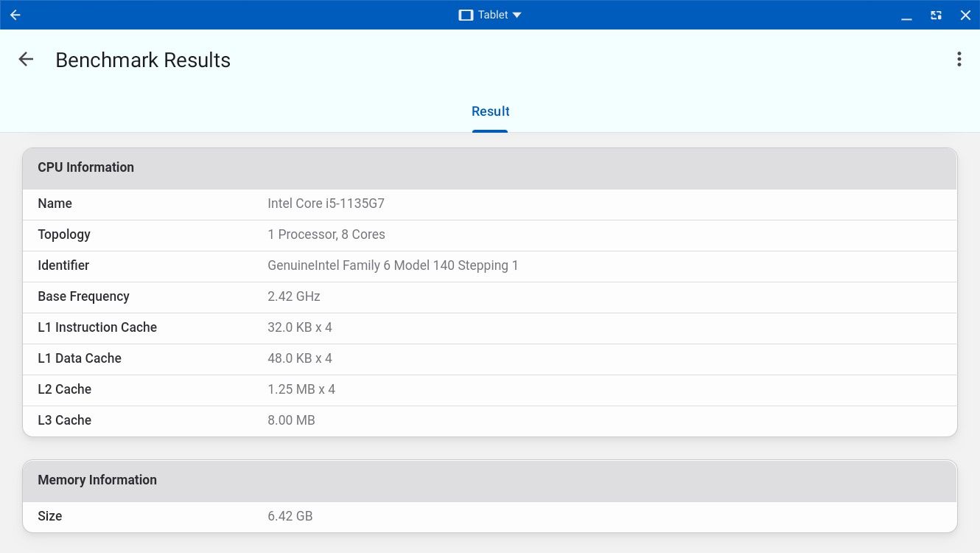Click the 'Base Frequency' row label
Screen dimensions: 980x553
pyautogui.click(x=83, y=296)
